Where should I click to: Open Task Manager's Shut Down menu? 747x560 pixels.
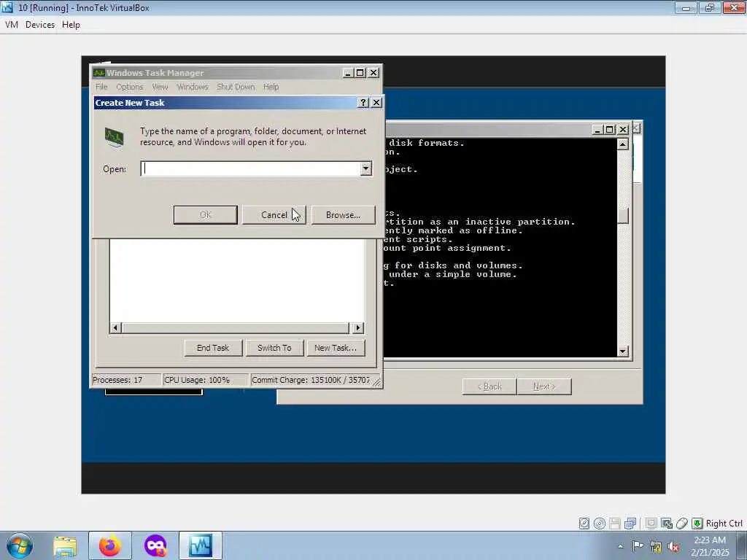236,87
